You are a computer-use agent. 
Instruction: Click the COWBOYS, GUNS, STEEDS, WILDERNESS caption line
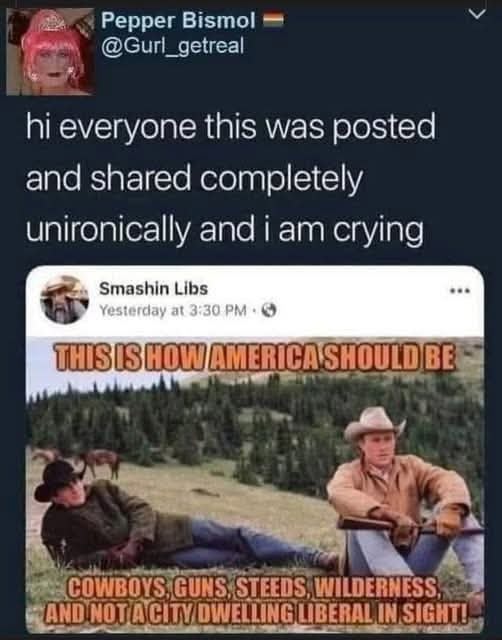coord(255,591)
